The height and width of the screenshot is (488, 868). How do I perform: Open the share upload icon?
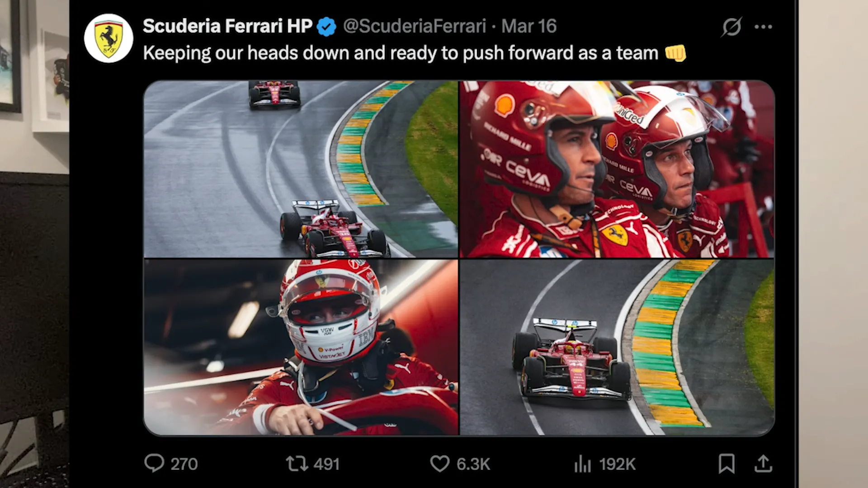[763, 464]
